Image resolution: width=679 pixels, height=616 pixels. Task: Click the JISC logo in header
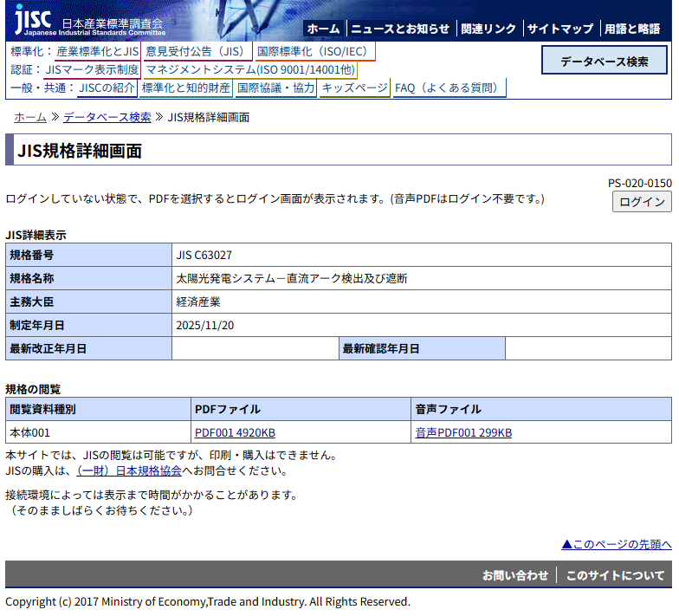click(88, 21)
